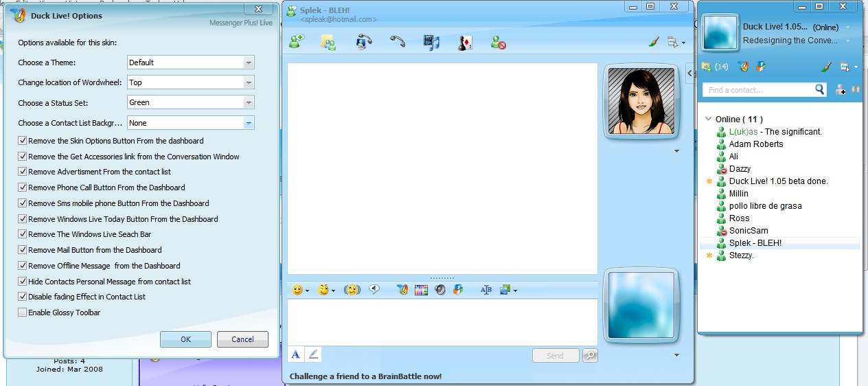Enable Glossy Toolbar checkbox
The image size is (868, 386).
pyautogui.click(x=23, y=313)
